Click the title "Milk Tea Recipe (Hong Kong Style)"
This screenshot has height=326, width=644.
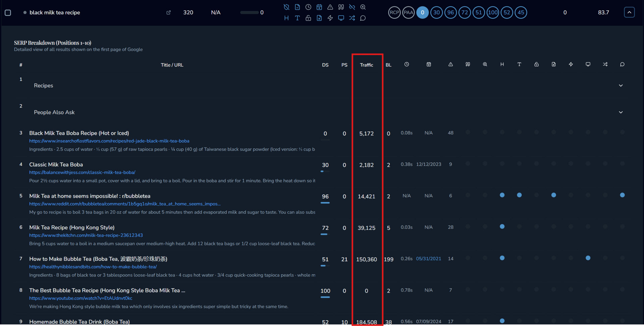tap(72, 227)
